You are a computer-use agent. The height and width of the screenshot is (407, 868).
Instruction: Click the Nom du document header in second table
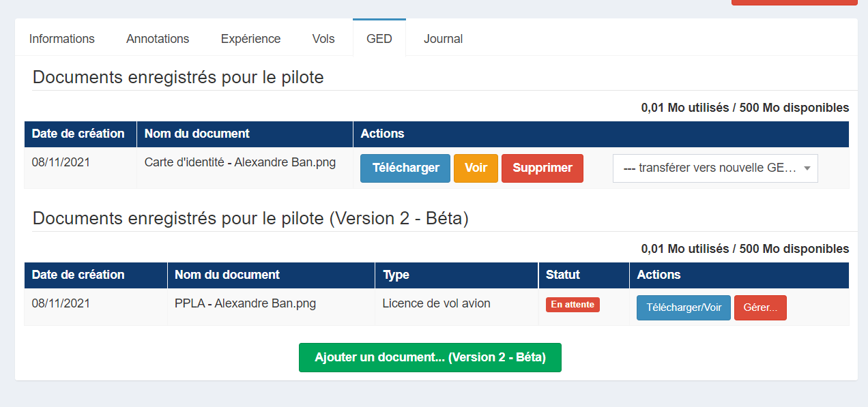point(227,275)
